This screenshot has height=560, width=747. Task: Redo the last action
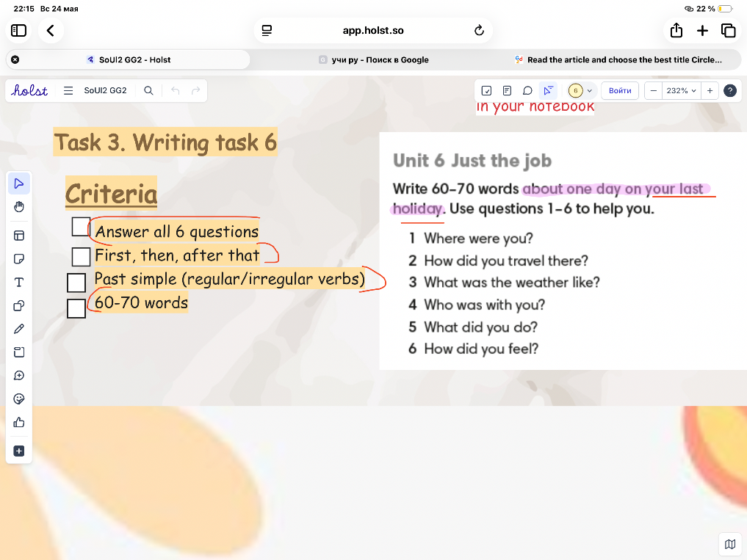coord(195,90)
